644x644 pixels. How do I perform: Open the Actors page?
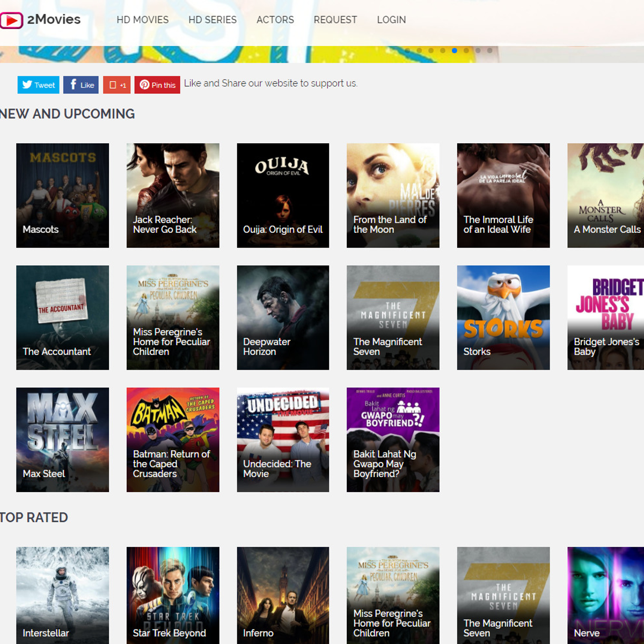pos(275,20)
